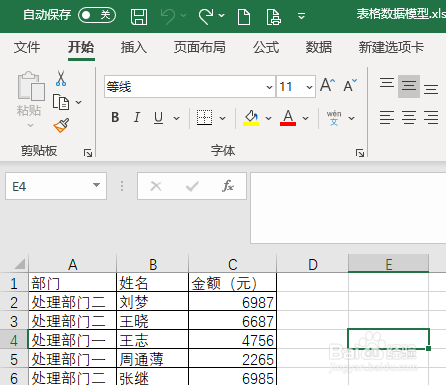Click the Print preview icon

pos(273,17)
